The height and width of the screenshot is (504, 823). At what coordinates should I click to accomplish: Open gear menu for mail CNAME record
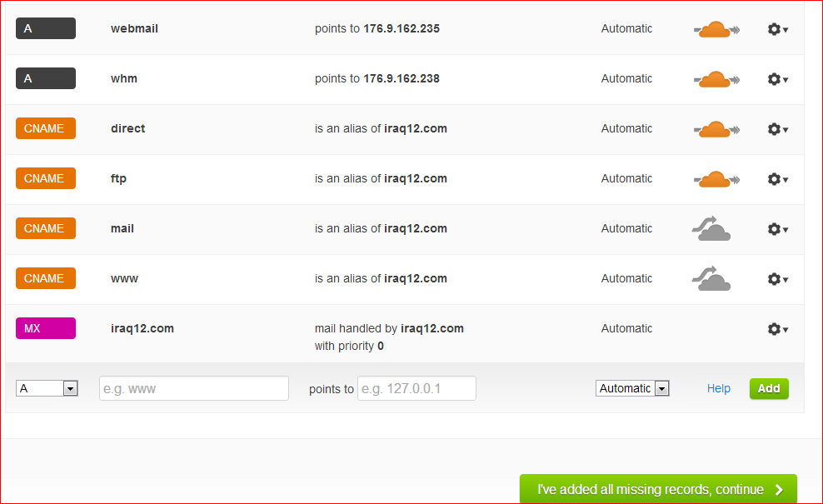tap(777, 229)
